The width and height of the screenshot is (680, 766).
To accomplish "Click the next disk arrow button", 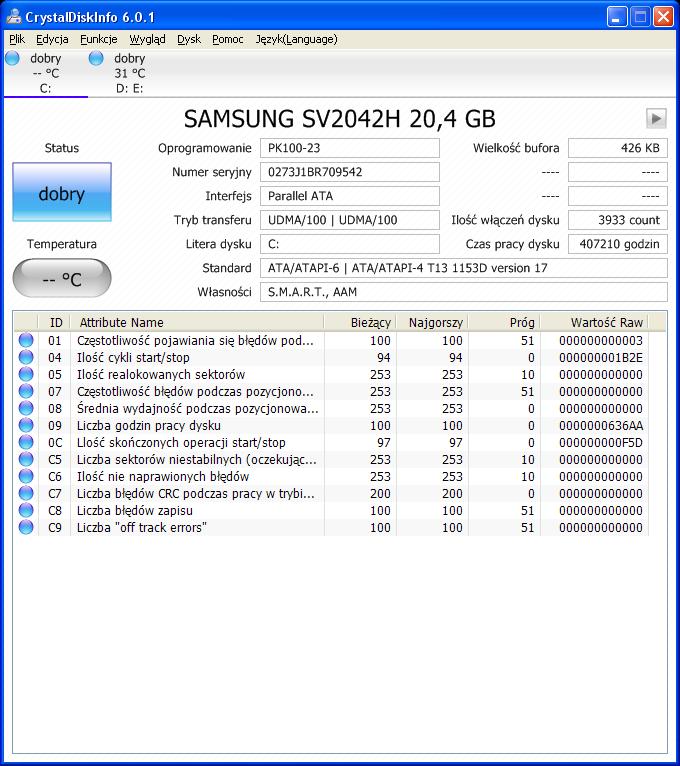I will pos(656,118).
